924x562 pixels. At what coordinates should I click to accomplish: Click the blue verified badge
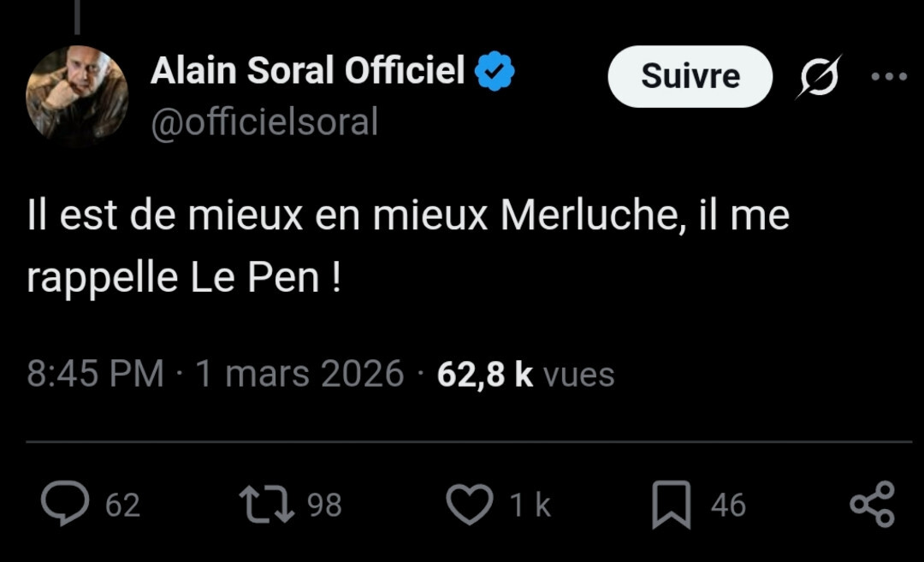click(x=495, y=71)
